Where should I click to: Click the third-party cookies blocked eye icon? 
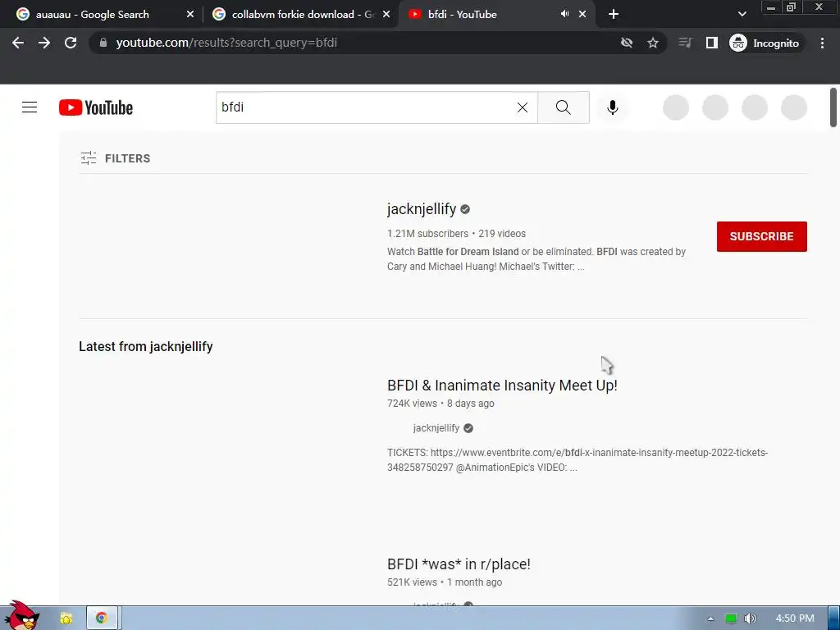[626, 43]
